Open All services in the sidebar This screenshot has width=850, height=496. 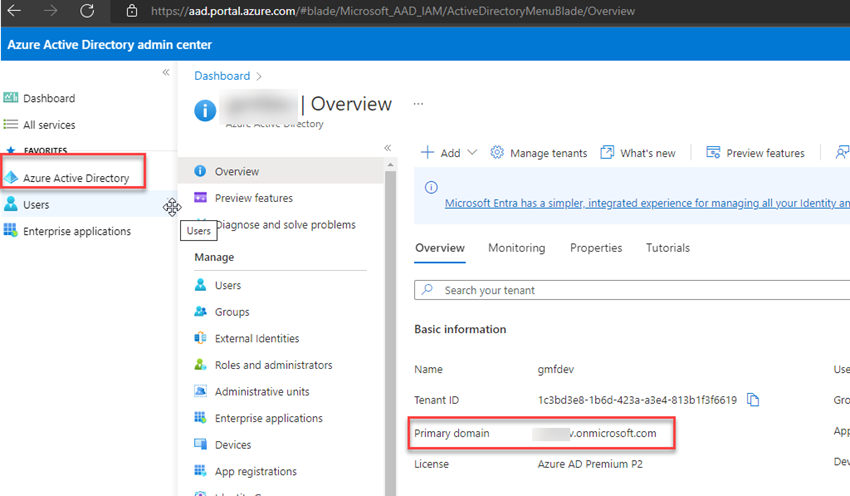pos(49,125)
